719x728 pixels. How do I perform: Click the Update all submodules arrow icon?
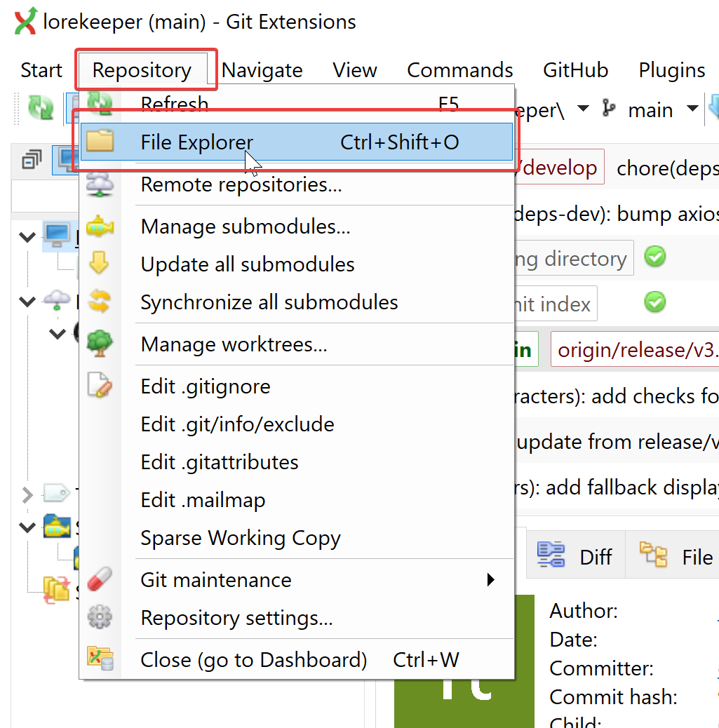click(100, 264)
